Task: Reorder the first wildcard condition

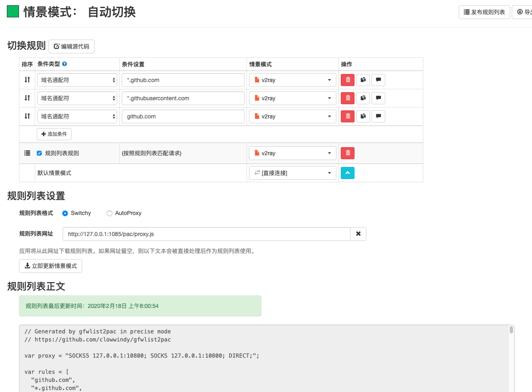Action: (x=27, y=80)
